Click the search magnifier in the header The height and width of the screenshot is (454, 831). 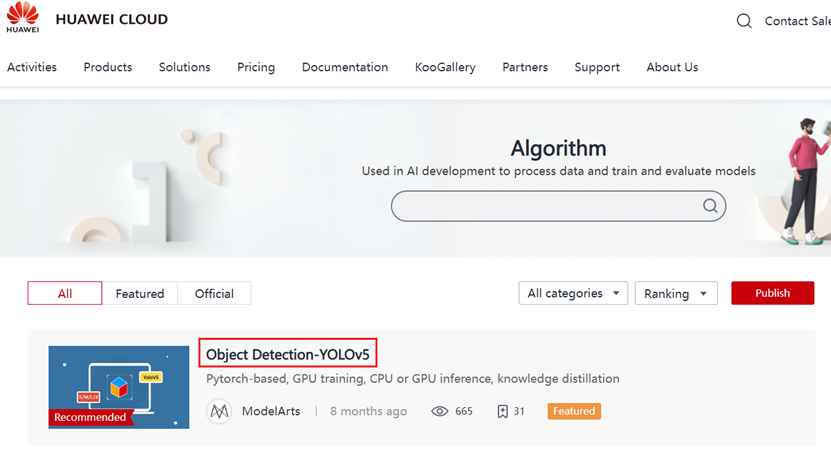click(744, 21)
